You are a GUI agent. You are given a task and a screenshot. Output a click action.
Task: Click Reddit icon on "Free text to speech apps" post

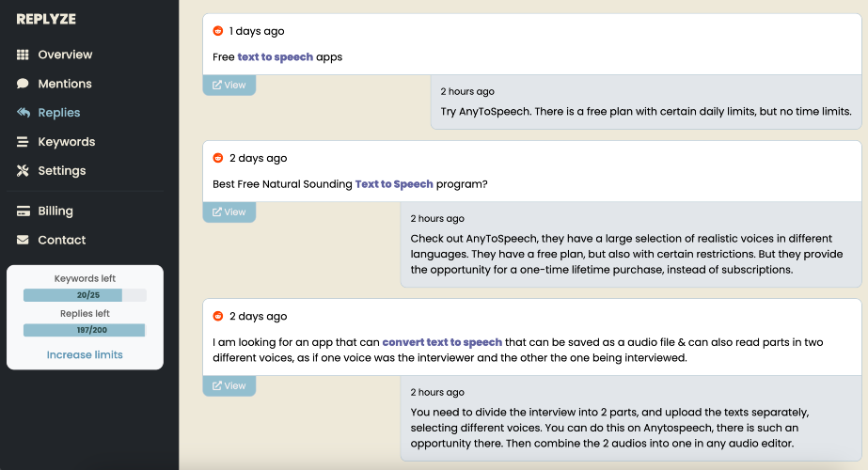[x=218, y=31]
